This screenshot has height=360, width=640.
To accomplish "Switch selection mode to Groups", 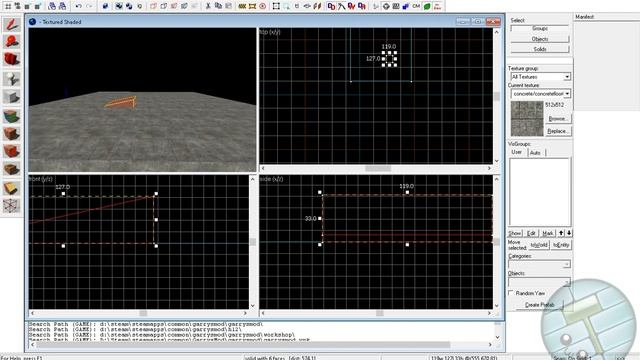I will pos(540,29).
